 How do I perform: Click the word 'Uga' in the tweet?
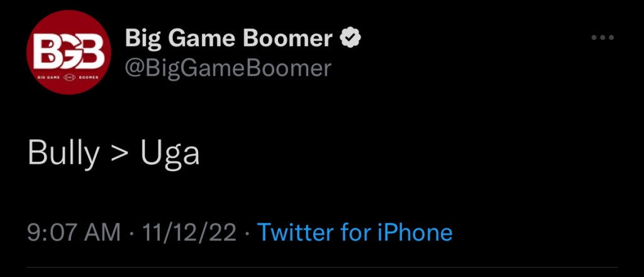pyautogui.click(x=170, y=154)
